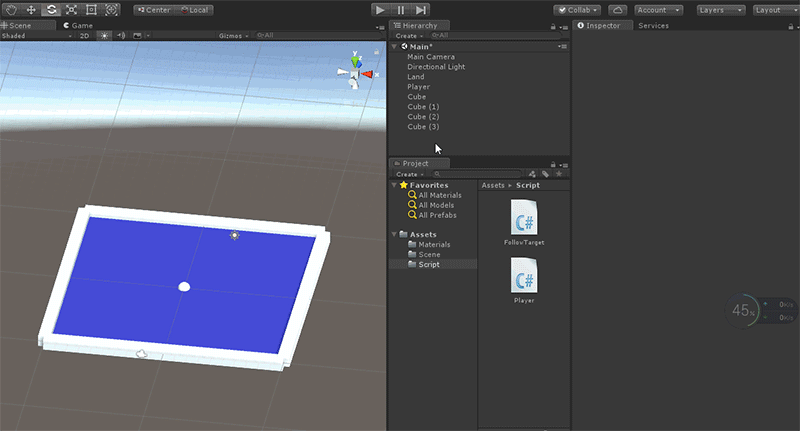The height and width of the screenshot is (431, 800).
Task: Click the Scene view search field
Action: [x=319, y=35]
